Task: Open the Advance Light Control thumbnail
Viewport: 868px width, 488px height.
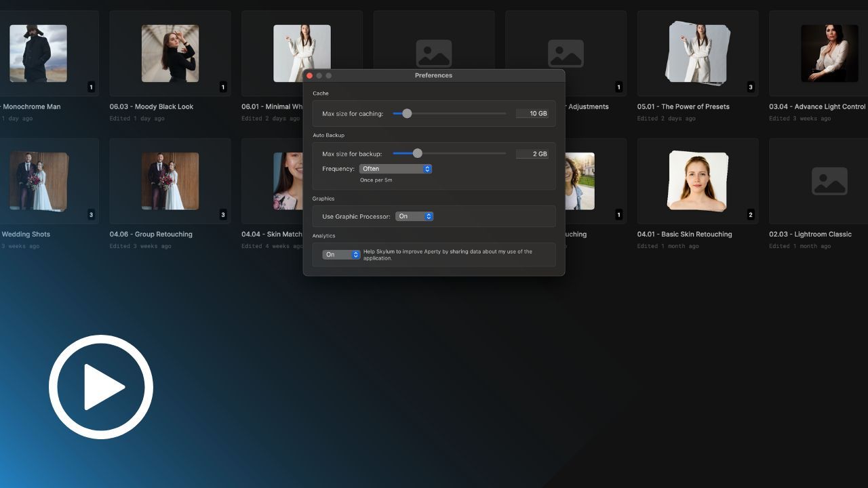Action: click(x=829, y=54)
